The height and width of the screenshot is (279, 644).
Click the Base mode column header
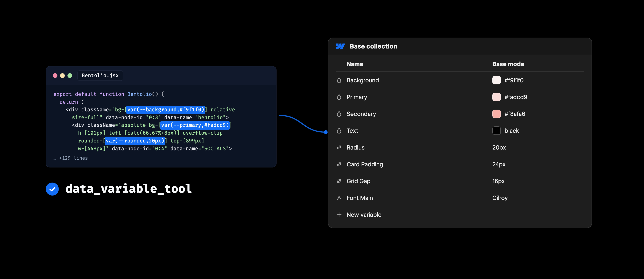(508, 64)
